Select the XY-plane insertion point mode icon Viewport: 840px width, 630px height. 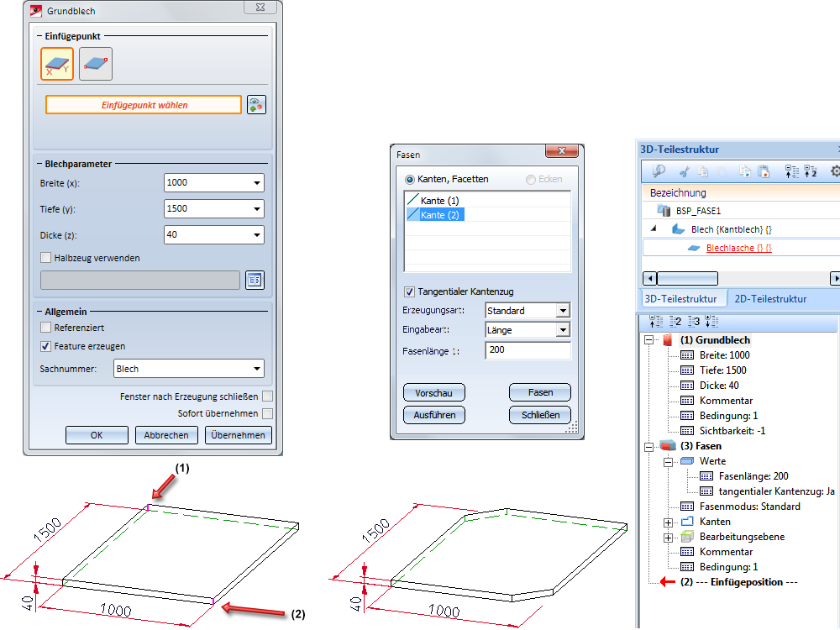(57, 64)
